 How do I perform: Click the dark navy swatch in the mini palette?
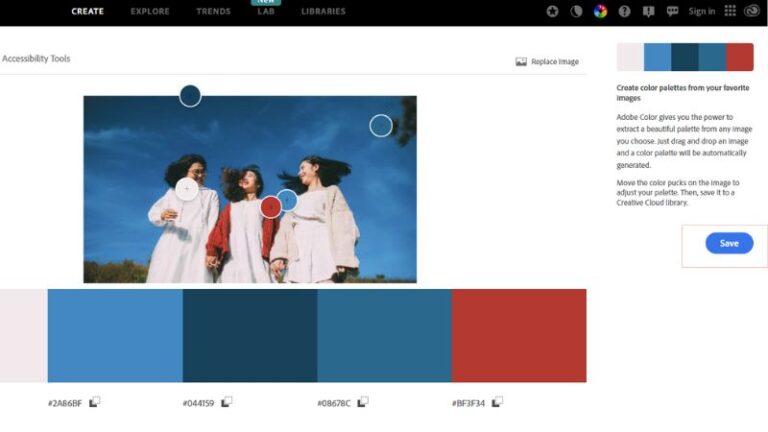click(685, 57)
